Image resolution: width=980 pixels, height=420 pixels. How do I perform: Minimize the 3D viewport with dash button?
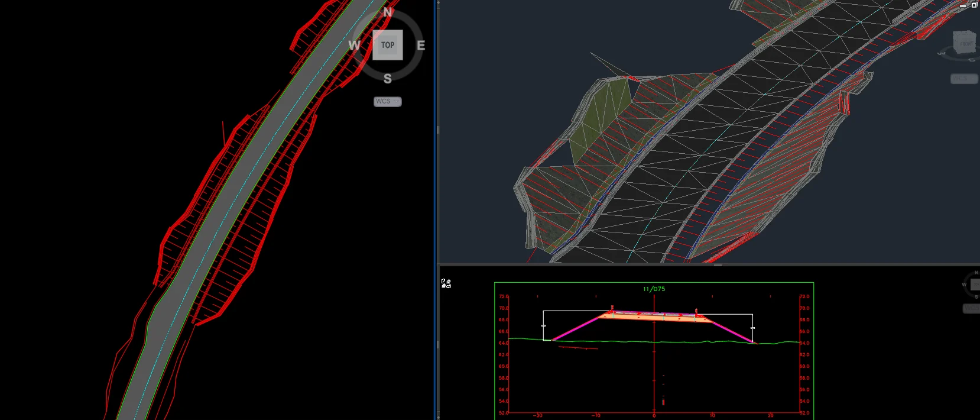(963, 5)
